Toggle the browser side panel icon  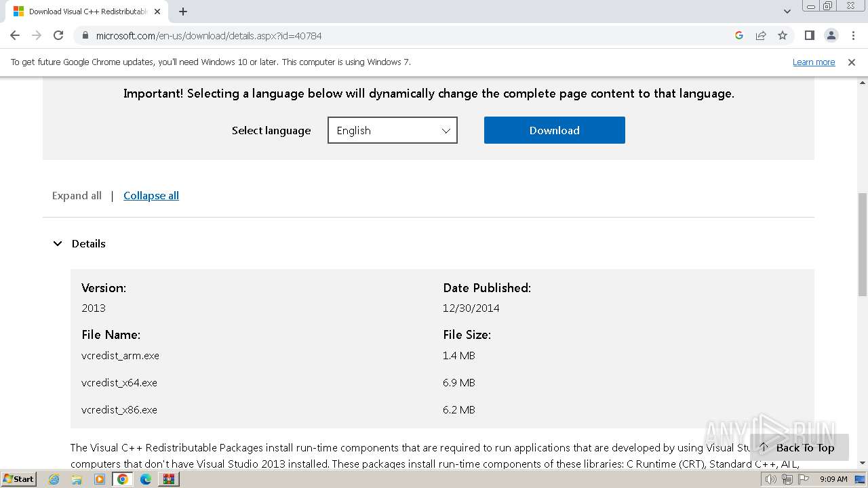point(809,35)
